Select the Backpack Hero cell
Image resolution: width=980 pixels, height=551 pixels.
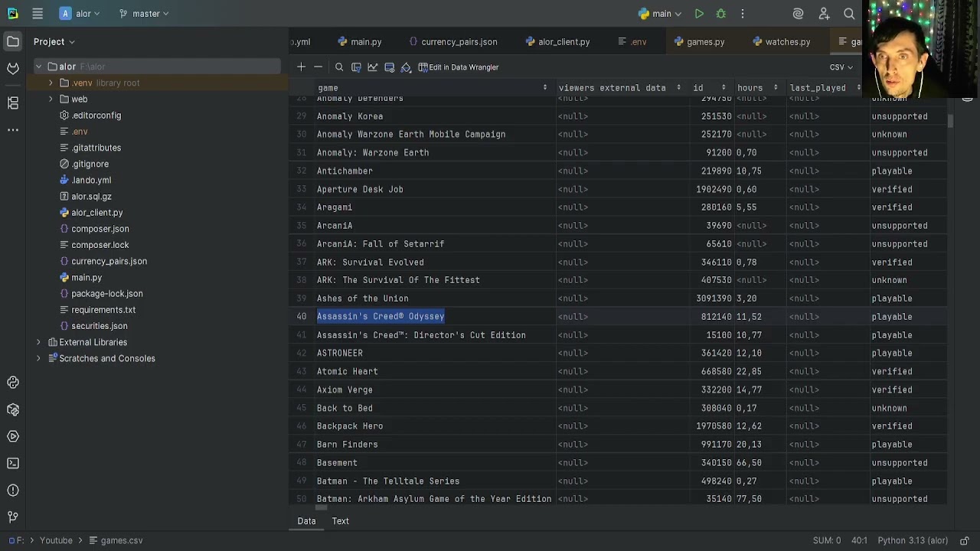pos(435,426)
